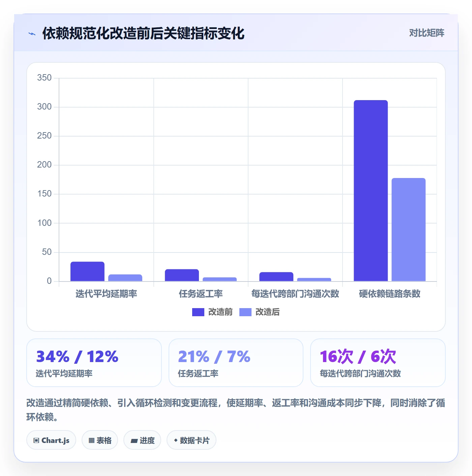Click the 改造前 bar for 迭代平均延期率
The image size is (472, 476).
click(x=88, y=271)
